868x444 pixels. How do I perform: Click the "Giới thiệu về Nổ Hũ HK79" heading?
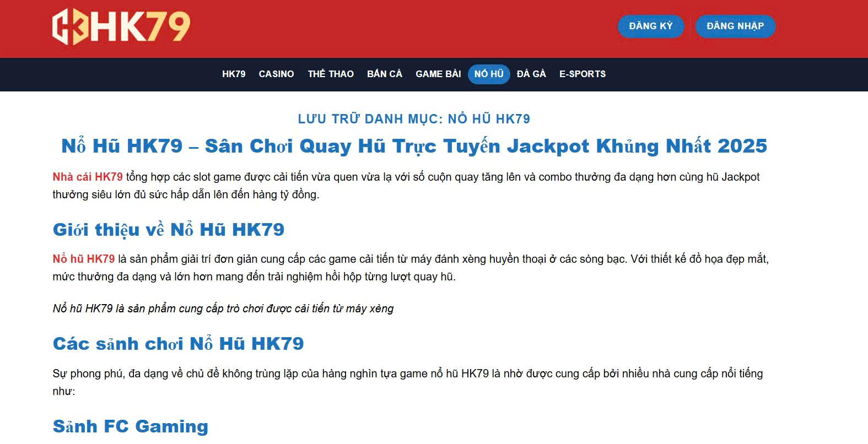coord(168,230)
